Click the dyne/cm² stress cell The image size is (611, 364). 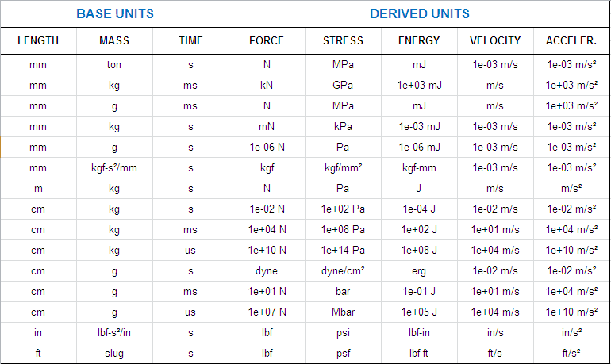tap(343, 270)
